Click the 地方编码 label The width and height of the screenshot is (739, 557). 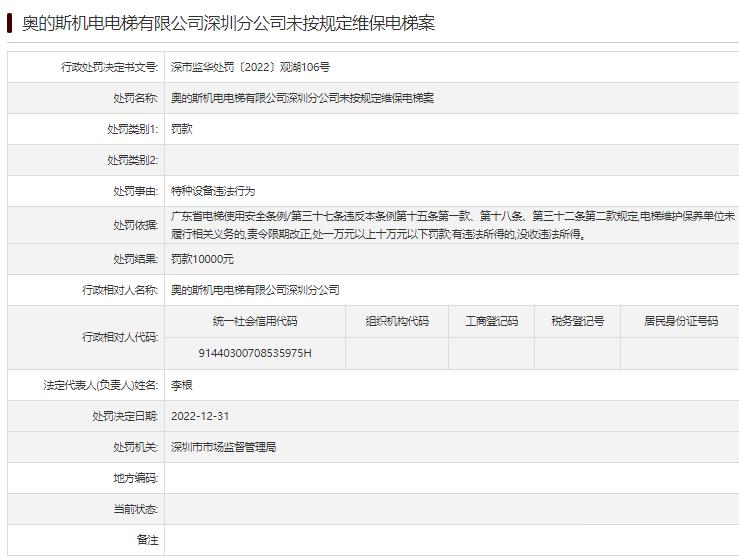[x=135, y=478]
